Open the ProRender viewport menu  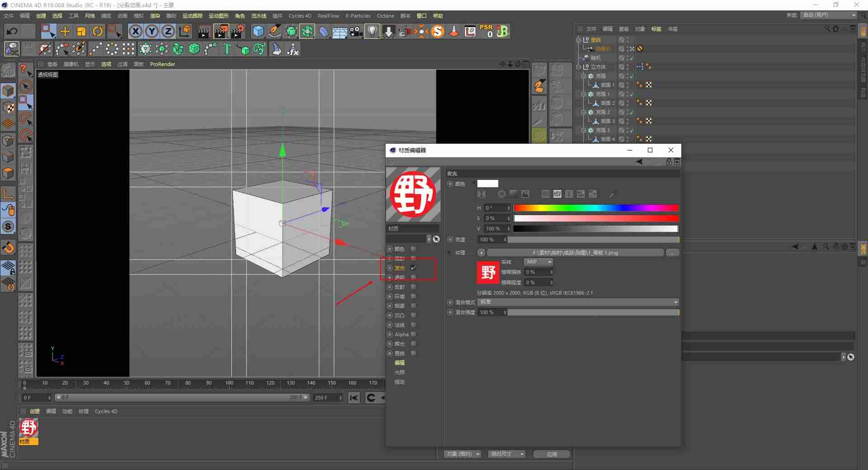tap(162, 64)
